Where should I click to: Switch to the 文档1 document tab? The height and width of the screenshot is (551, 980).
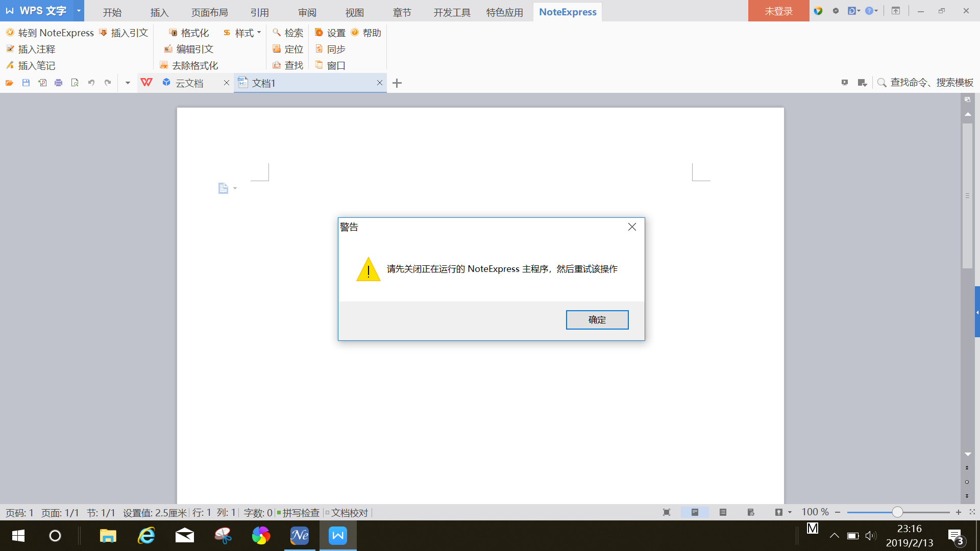[x=263, y=83]
